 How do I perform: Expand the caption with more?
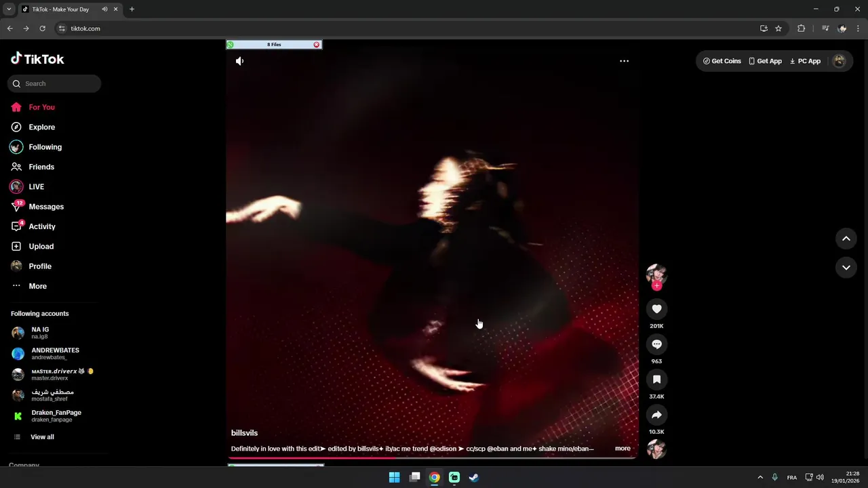point(623,449)
